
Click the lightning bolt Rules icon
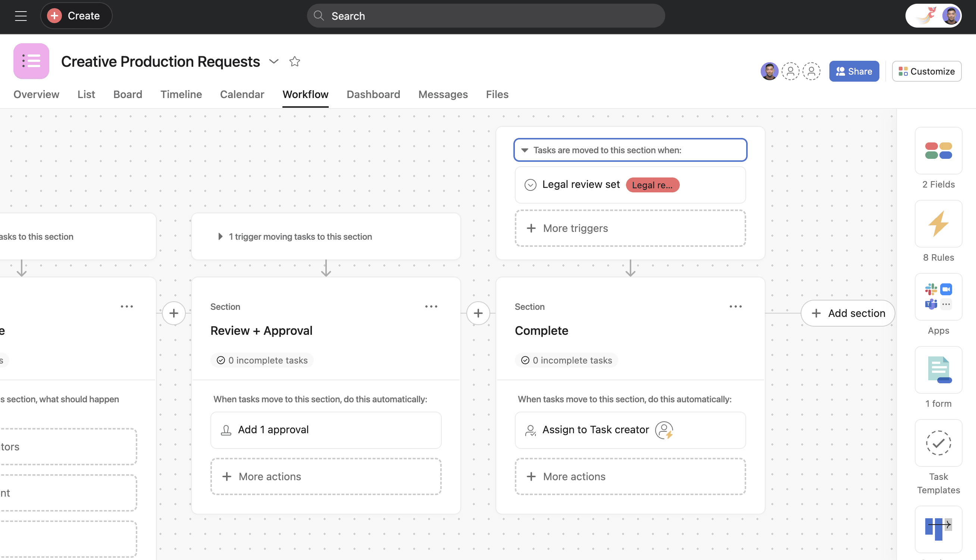click(938, 224)
